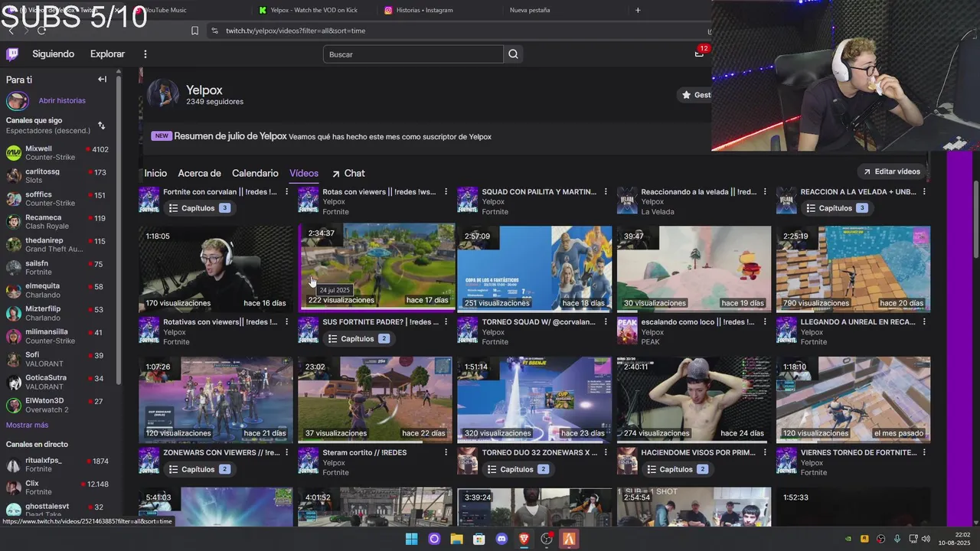This screenshot has height=551, width=980.
Task: Collapse the Para ti sidebar arrow
Action: pos(102,79)
